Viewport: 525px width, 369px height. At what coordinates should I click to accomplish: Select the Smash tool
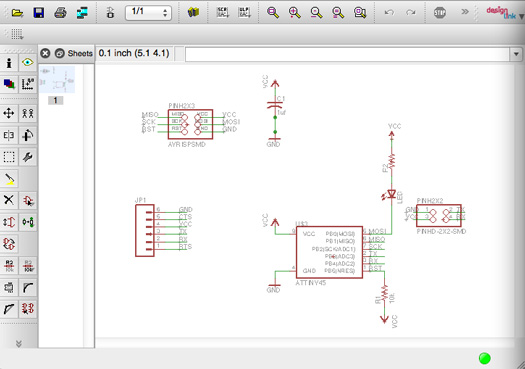point(9,287)
